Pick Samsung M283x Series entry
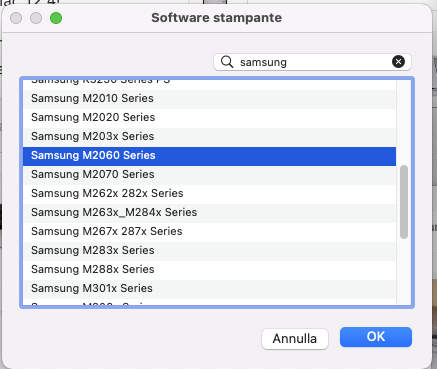 click(x=209, y=250)
